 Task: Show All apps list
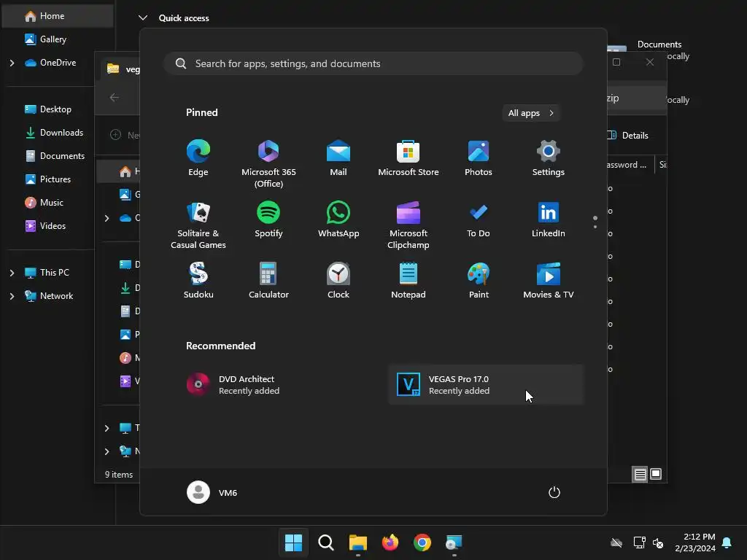tap(531, 113)
